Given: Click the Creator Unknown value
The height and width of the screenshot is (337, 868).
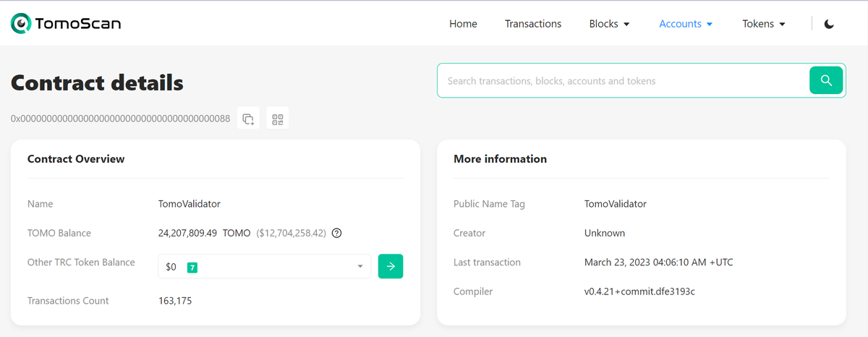Looking at the screenshot, I should click(605, 233).
